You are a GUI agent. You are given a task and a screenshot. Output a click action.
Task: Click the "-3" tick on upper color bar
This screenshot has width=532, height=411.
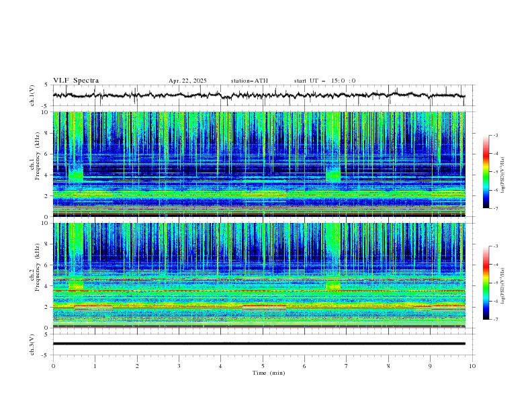pos(496,135)
